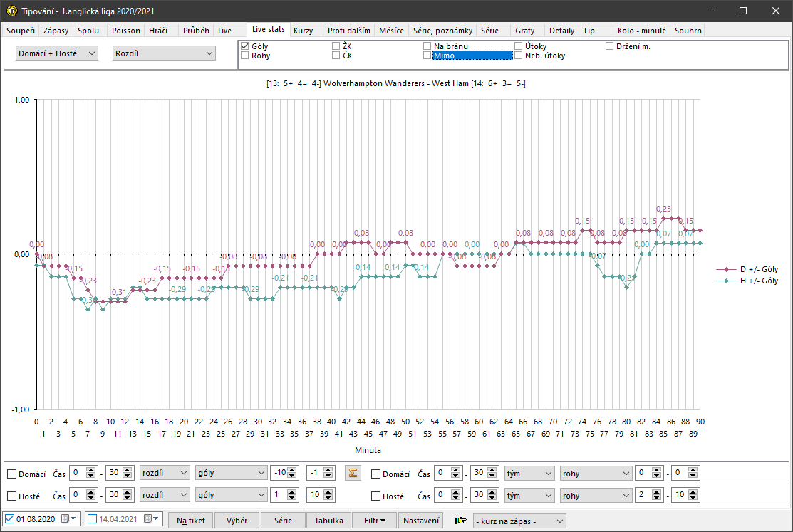This screenshot has height=532, width=793.
Task: Expand the Rozdíl dropdown at top
Action: click(x=164, y=53)
